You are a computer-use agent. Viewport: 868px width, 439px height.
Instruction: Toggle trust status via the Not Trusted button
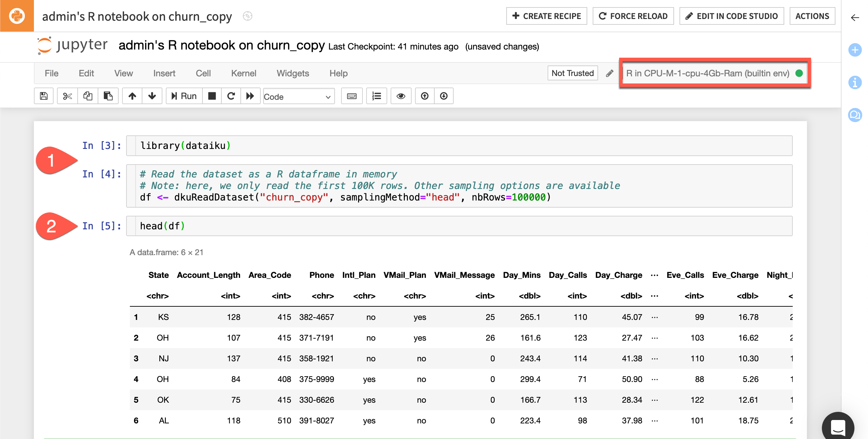coord(572,73)
